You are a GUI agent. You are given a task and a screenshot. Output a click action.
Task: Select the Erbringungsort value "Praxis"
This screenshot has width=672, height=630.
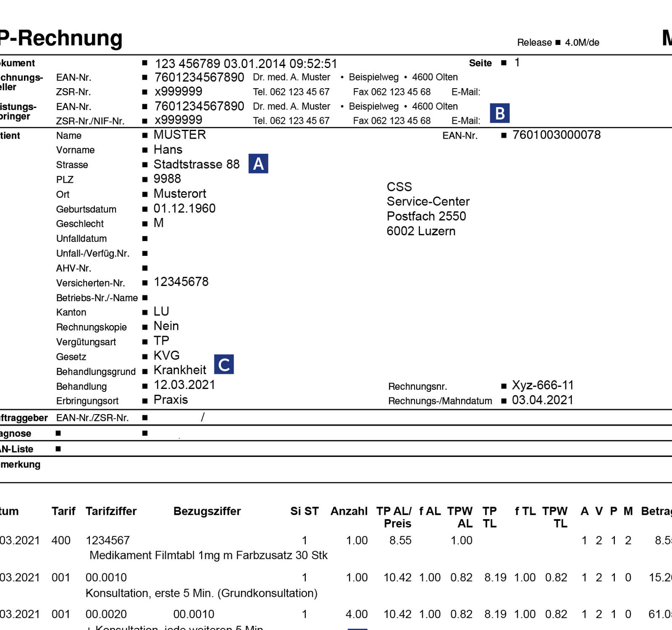point(171,399)
